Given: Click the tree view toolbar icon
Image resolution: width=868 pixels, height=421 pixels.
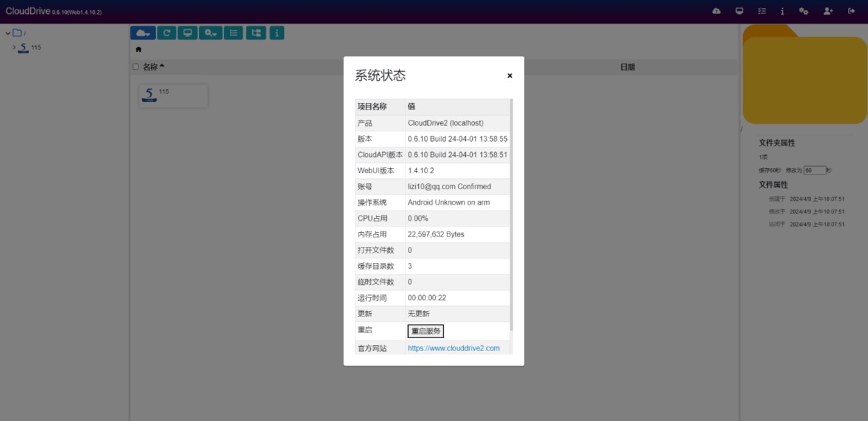Looking at the screenshot, I should 256,33.
